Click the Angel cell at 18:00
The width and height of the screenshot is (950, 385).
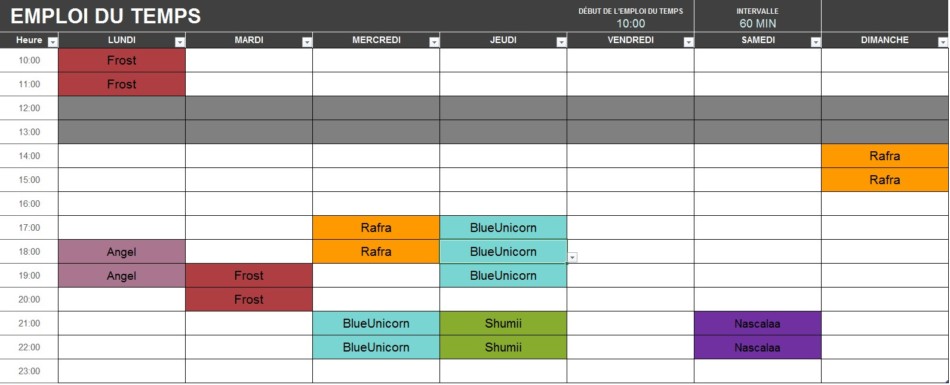(122, 252)
